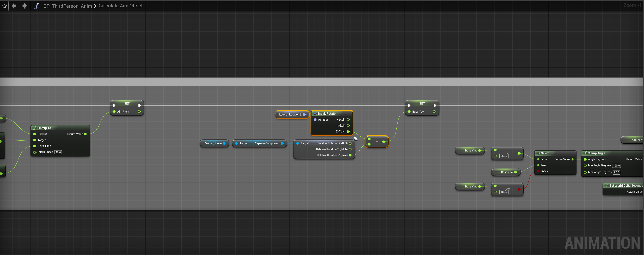The image size is (644, 255).
Task: Click Min Angle Degrees -90.0 field
Action: (616, 166)
